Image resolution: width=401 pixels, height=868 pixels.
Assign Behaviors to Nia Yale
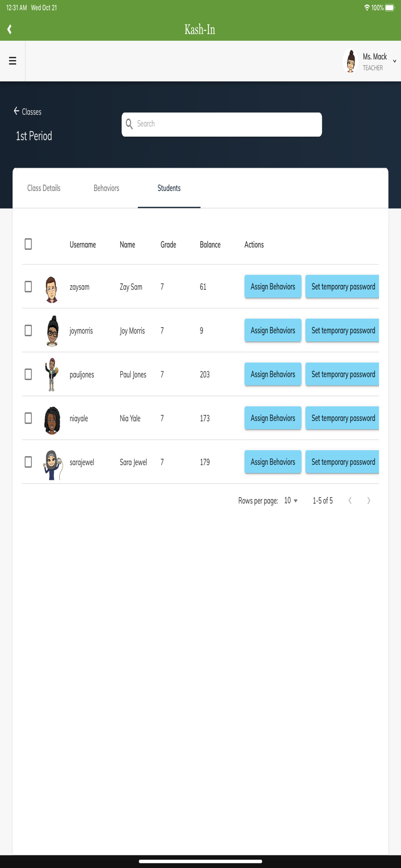(273, 418)
